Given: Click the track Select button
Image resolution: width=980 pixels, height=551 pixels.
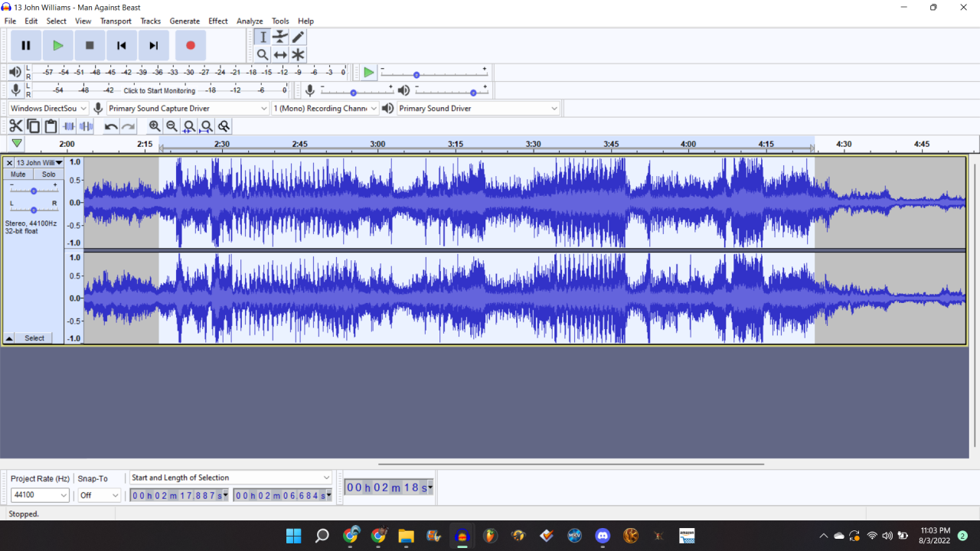Looking at the screenshot, I should pyautogui.click(x=34, y=337).
